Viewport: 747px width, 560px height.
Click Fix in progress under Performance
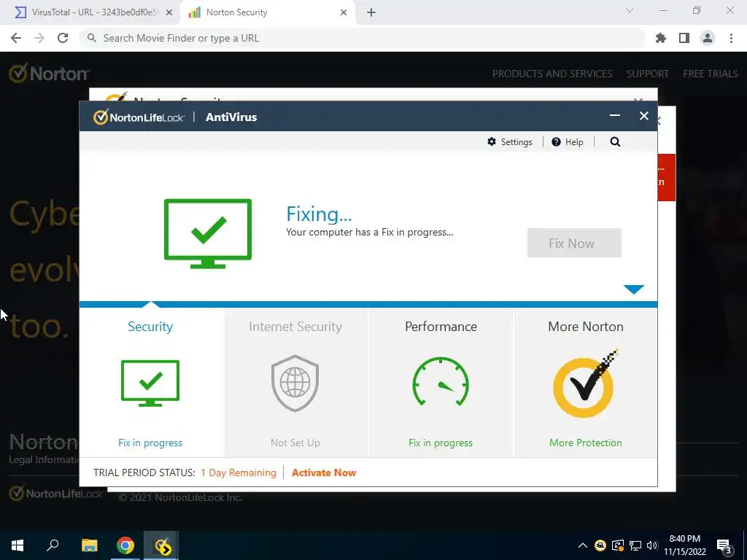(x=441, y=443)
